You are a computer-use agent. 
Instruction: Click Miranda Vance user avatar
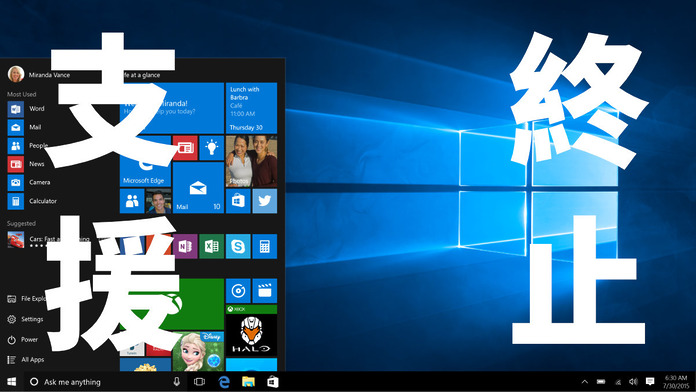16,74
